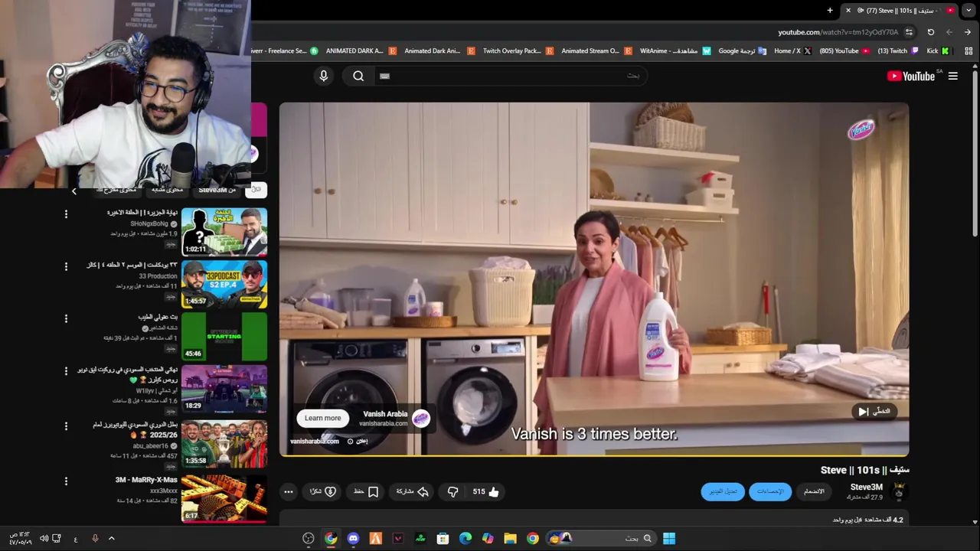The width and height of the screenshot is (980, 551).
Task: Open options menu for SHoNgxBoNg video
Action: coord(66,214)
